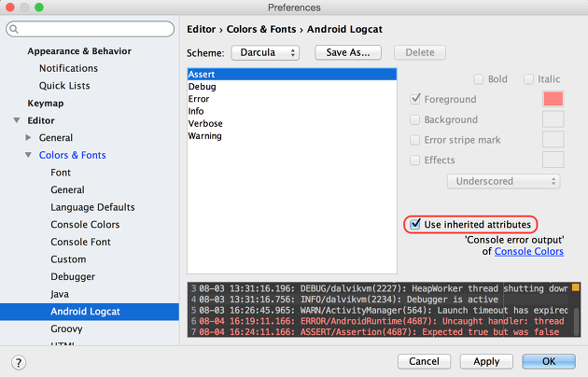Enable the Background checkbox

tap(414, 119)
